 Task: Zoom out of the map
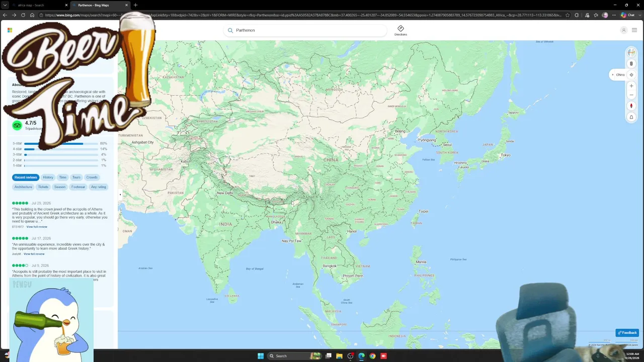coord(631,95)
